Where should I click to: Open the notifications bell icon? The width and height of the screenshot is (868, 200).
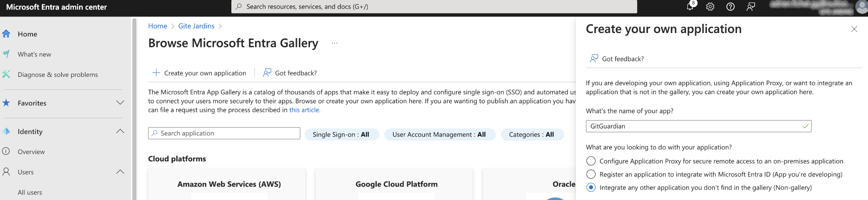[x=690, y=7]
